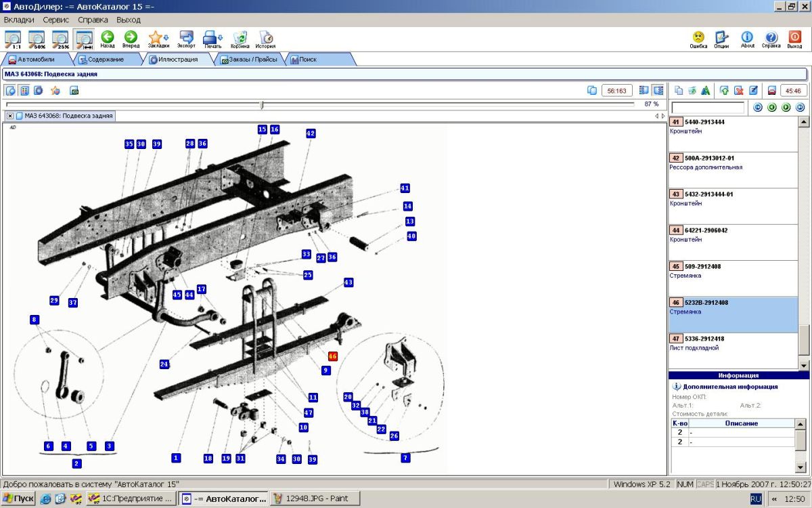This screenshot has height=508, width=812.
Task: Expand hidden tray icons chevron
Action: pyautogui.click(x=774, y=499)
